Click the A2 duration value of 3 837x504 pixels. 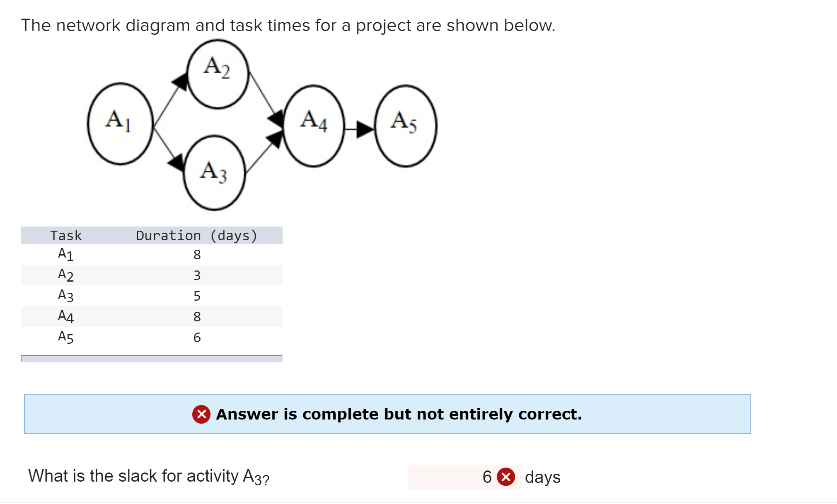click(x=198, y=275)
